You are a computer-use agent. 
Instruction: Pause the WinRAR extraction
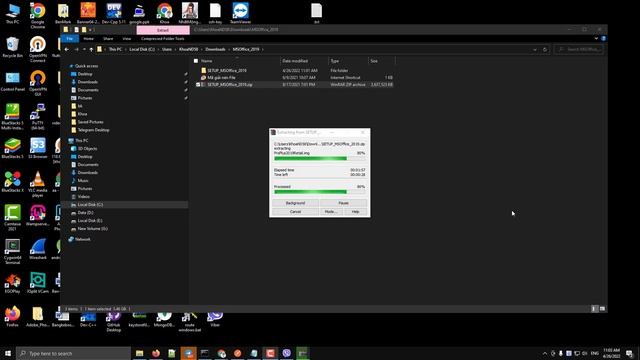pos(343,203)
